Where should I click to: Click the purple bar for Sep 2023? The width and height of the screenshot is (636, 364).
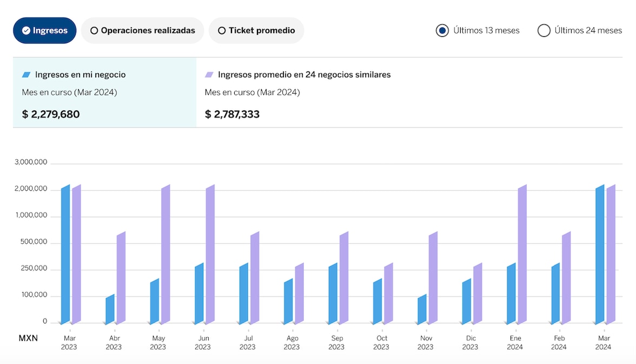tap(344, 278)
